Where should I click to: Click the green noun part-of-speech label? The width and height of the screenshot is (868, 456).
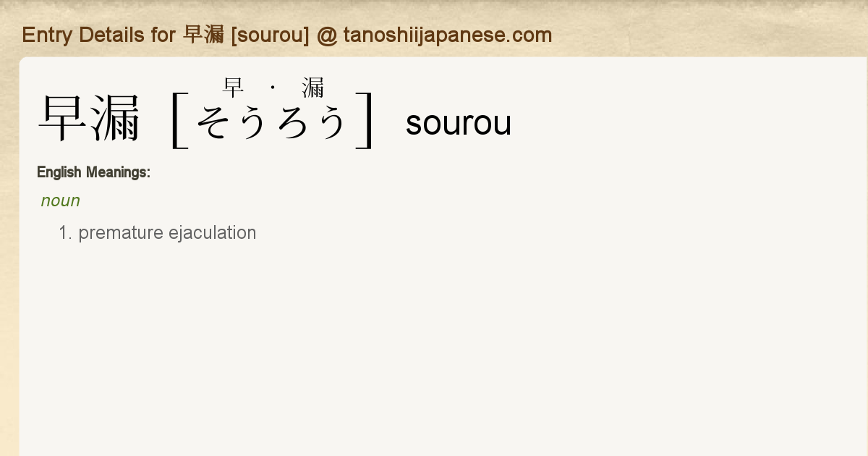(60, 200)
